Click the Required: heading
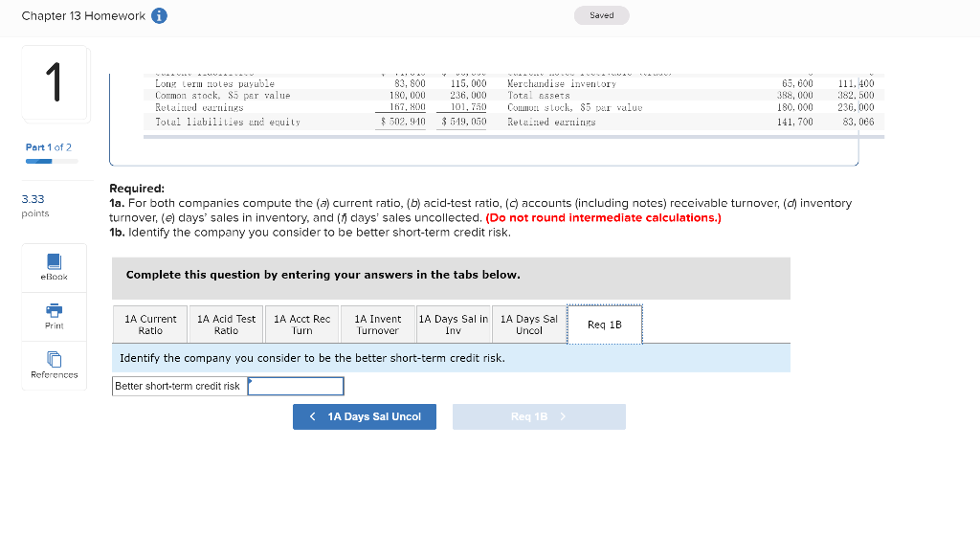 137,189
